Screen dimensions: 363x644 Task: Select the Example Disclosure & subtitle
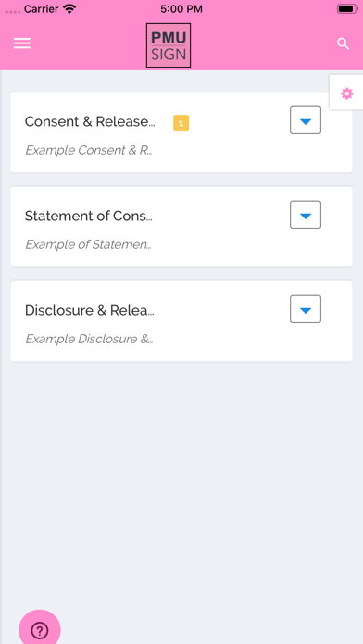(x=89, y=340)
